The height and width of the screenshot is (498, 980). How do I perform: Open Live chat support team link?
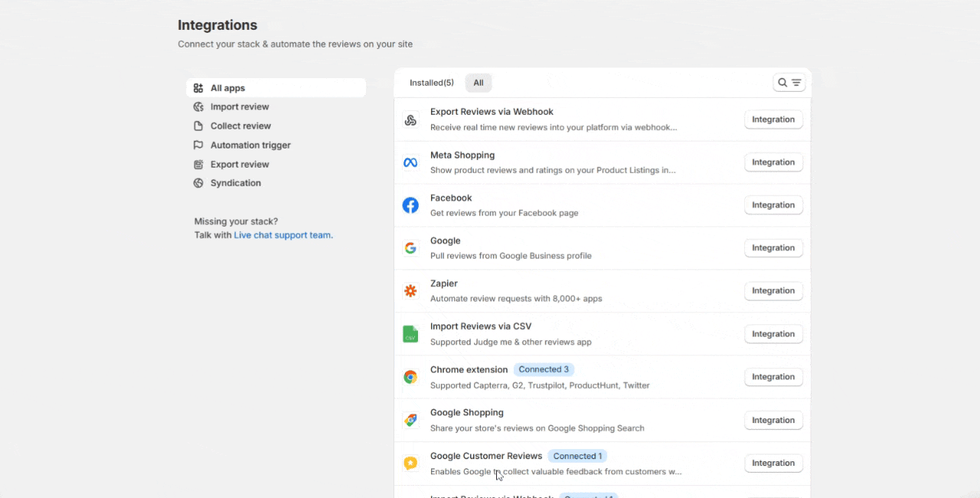[x=283, y=235]
